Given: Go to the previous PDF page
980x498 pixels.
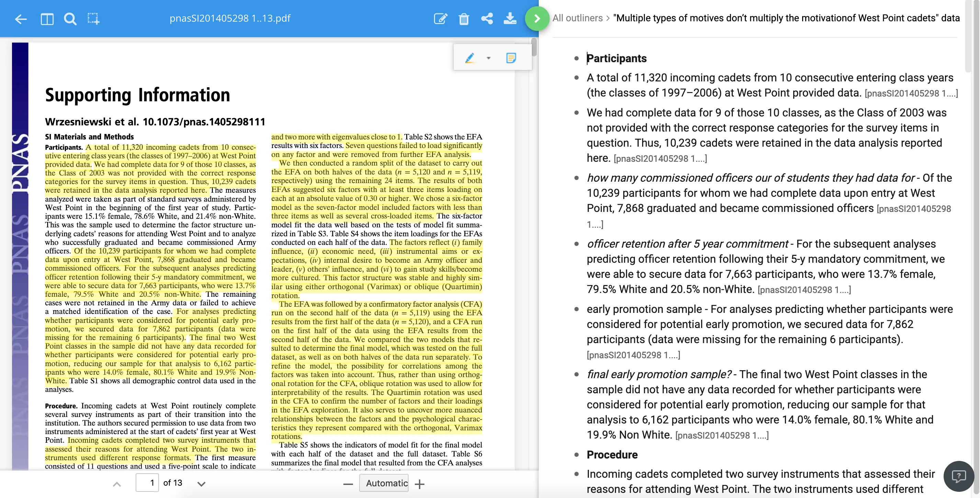Looking at the screenshot, I should pos(117,484).
